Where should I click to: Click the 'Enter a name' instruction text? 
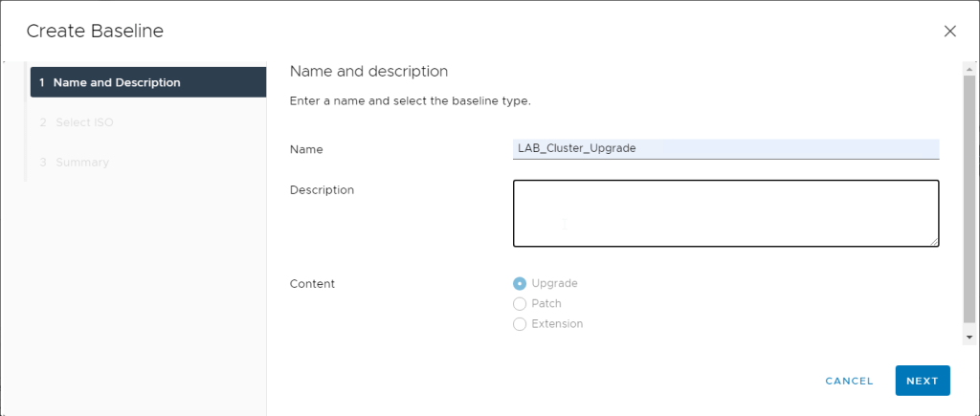pos(410,100)
